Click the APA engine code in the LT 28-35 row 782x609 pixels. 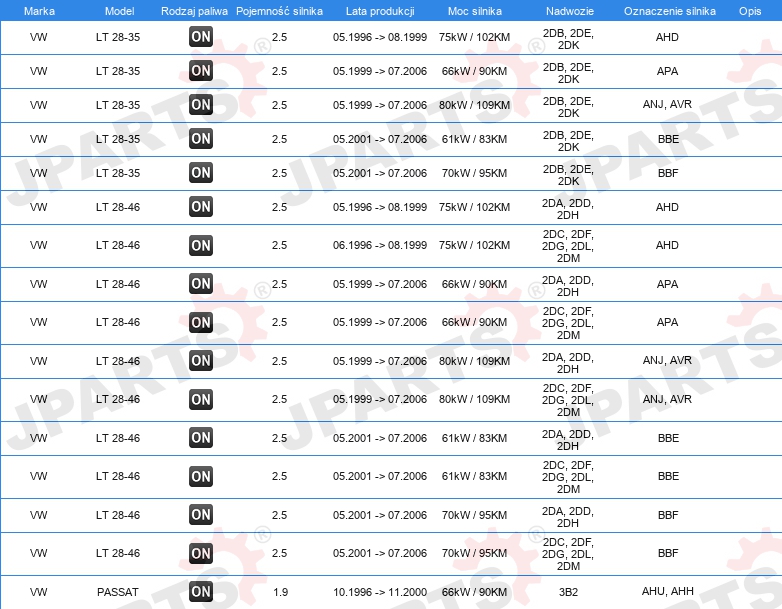click(667, 71)
